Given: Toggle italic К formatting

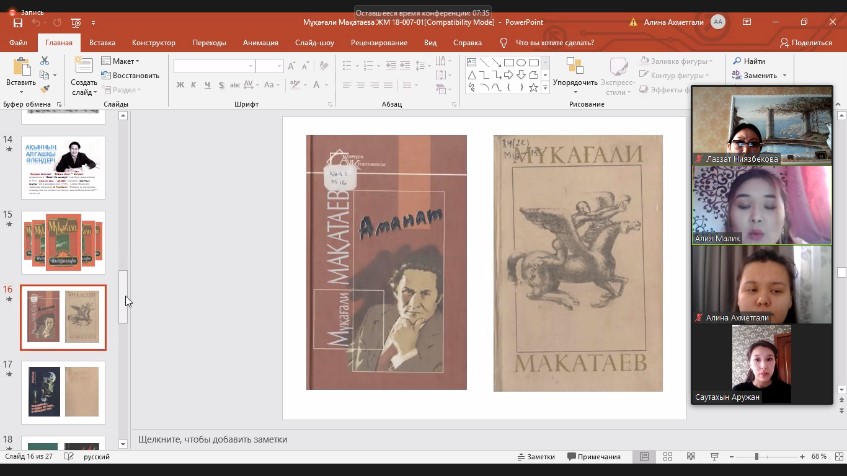Looking at the screenshot, I should 193,85.
